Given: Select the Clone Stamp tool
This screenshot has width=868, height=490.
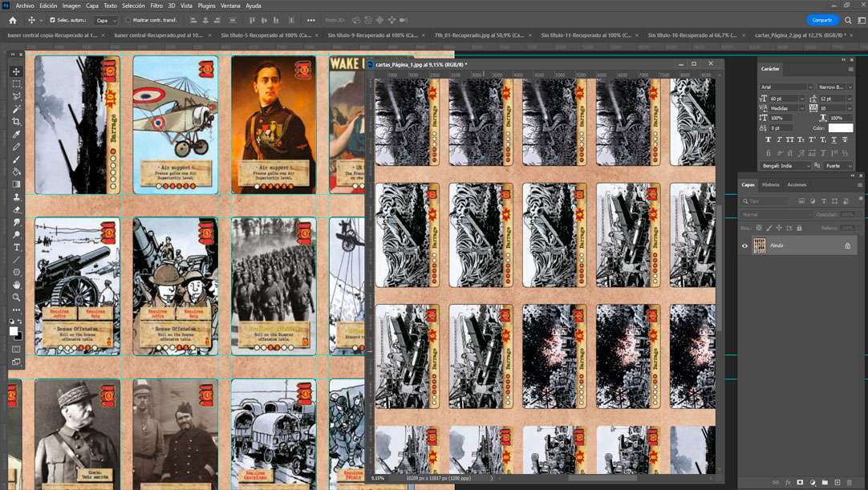Looking at the screenshot, I should 16,196.
